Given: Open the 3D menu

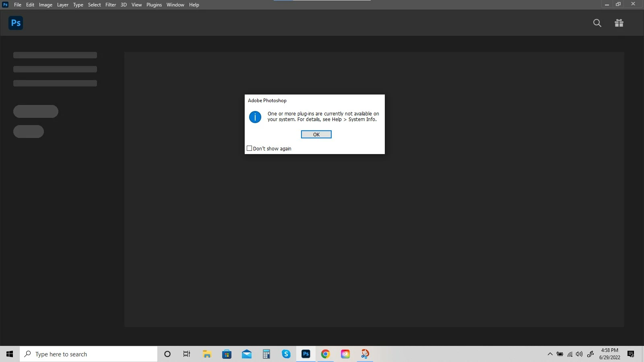Looking at the screenshot, I should [x=124, y=5].
